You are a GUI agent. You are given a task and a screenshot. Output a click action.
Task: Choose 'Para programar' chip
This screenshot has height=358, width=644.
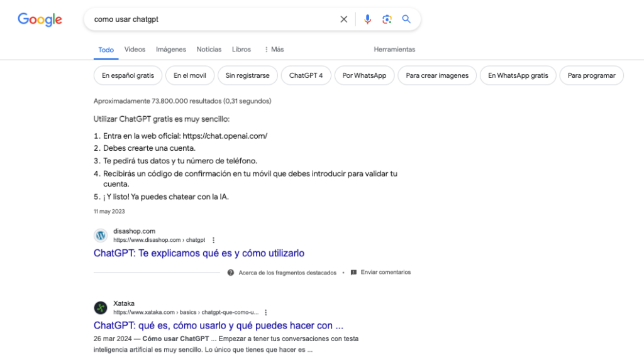tap(591, 75)
